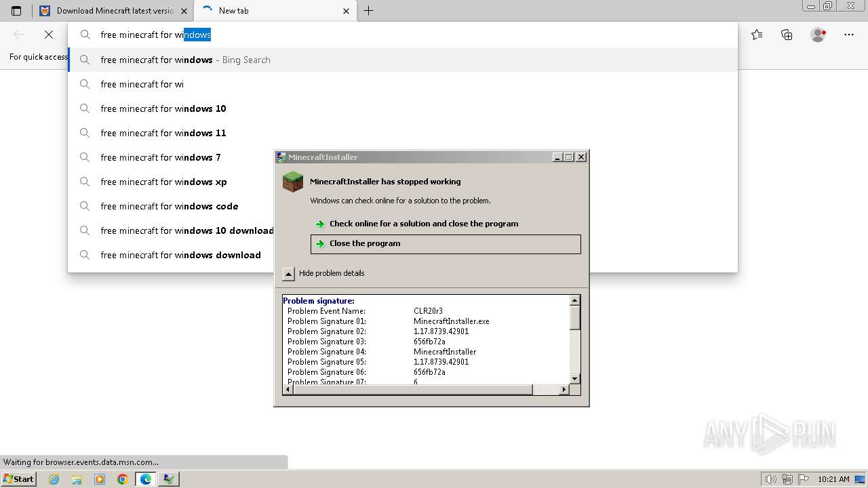The width and height of the screenshot is (868, 488).
Task: Collapse details with Hide problem details arrow
Action: (288, 273)
